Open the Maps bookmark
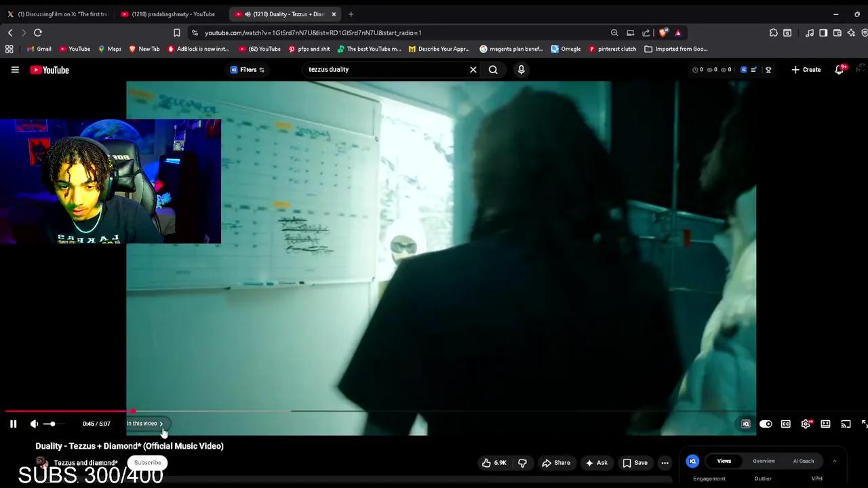Image resolution: width=868 pixels, height=488 pixels. pyautogui.click(x=110, y=49)
